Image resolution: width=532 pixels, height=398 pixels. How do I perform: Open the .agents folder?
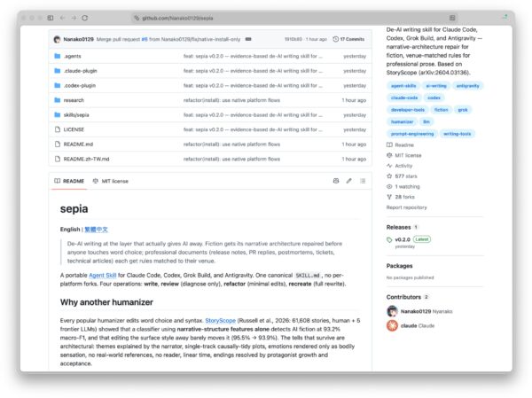[x=73, y=56]
